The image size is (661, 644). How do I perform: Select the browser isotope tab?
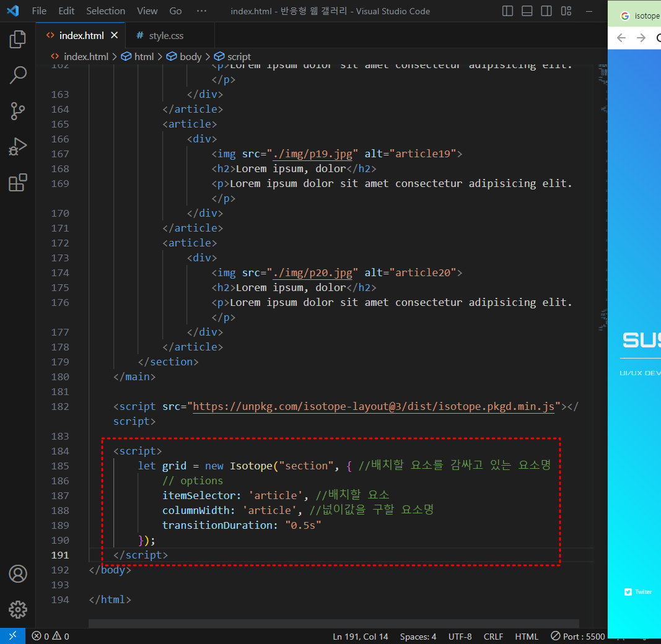(640, 16)
